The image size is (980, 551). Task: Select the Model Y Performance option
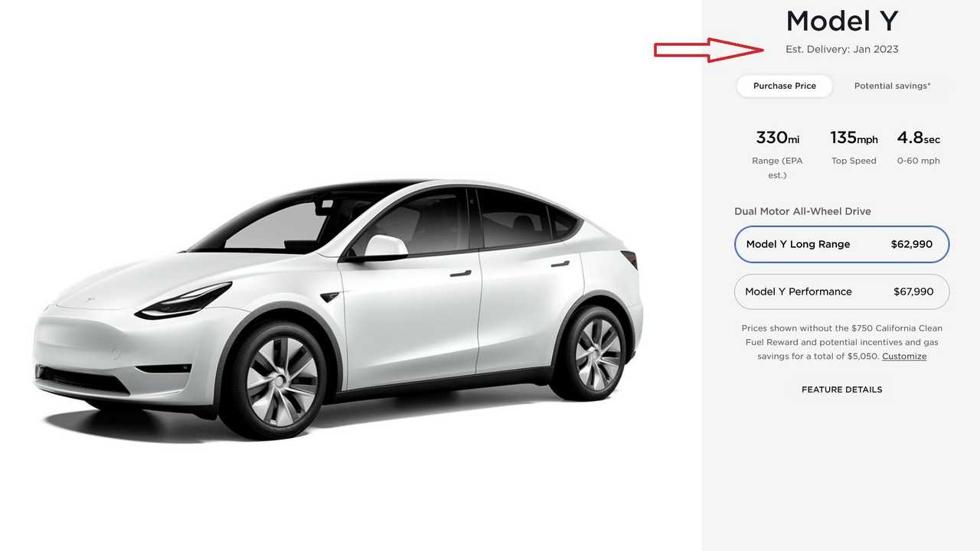pos(841,292)
